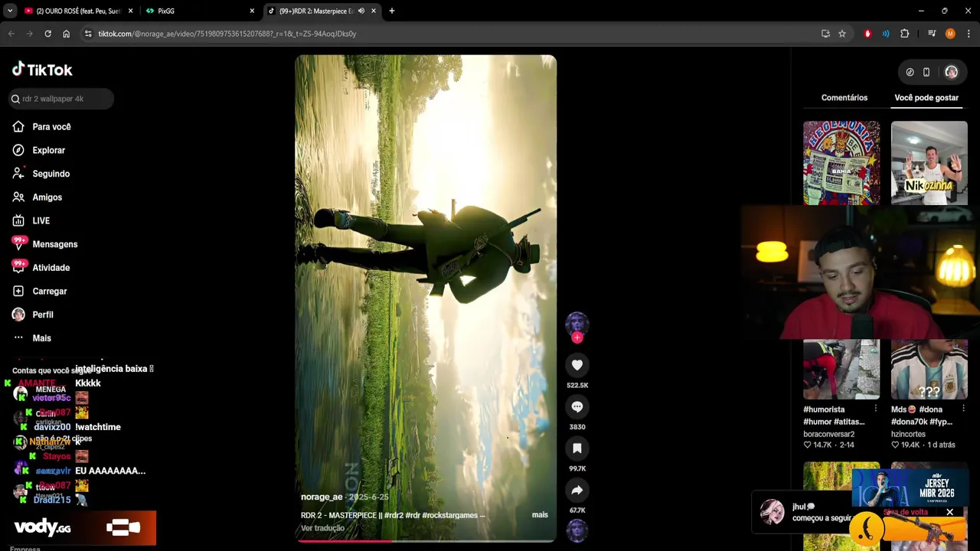Open the mobile app icon at the top right
This screenshot has height=551, width=980.
[926, 72]
